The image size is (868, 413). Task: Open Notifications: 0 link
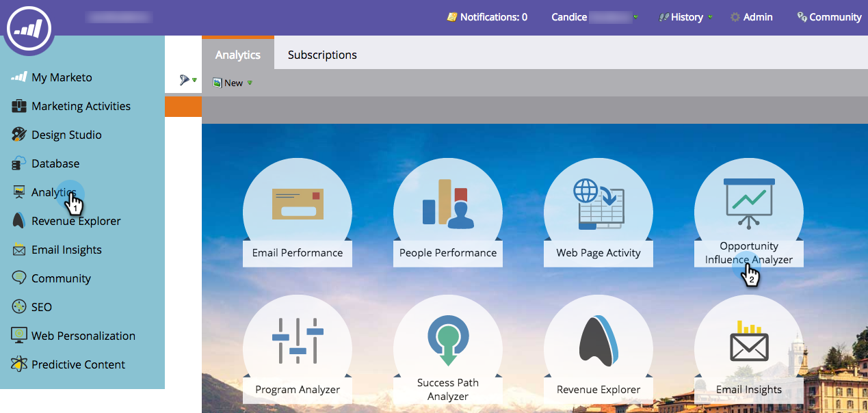[x=494, y=17]
